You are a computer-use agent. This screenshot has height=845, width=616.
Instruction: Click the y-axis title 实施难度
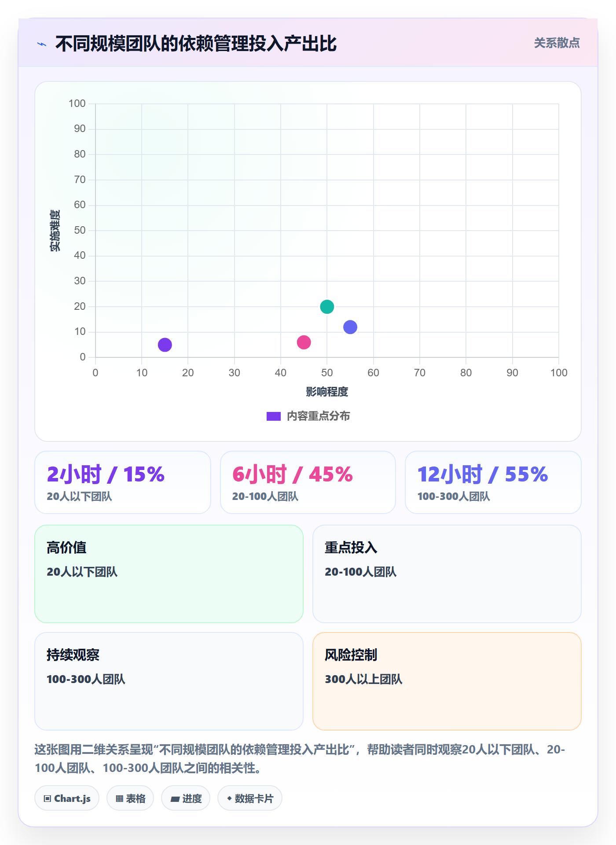tap(55, 231)
